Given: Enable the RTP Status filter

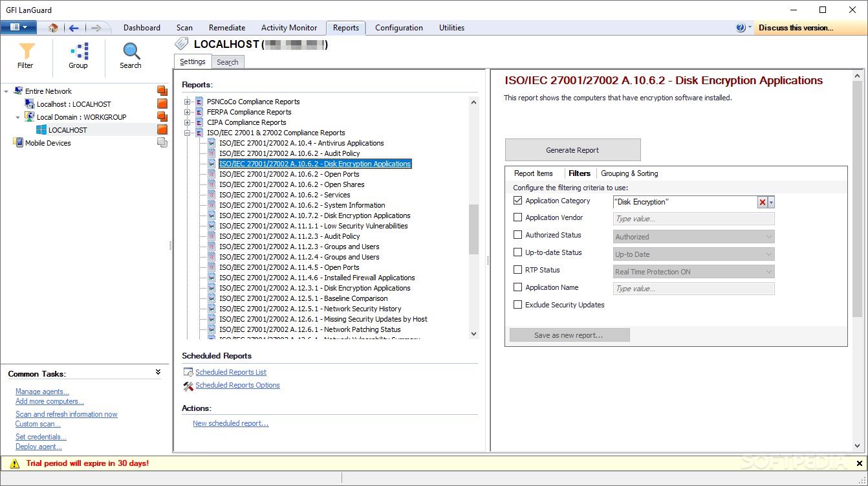Looking at the screenshot, I should pyautogui.click(x=517, y=270).
